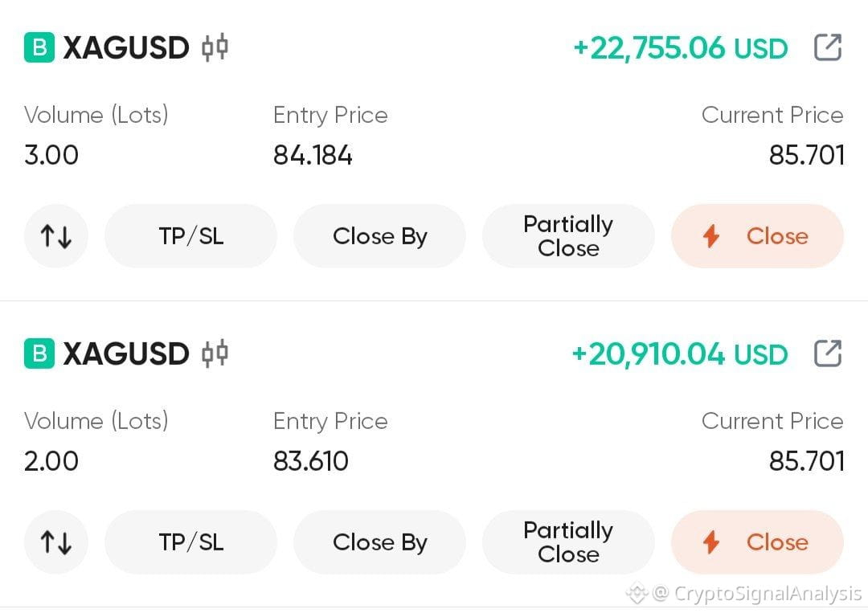Tap the CryptoSignalAnalysis watermark

[x=743, y=594]
